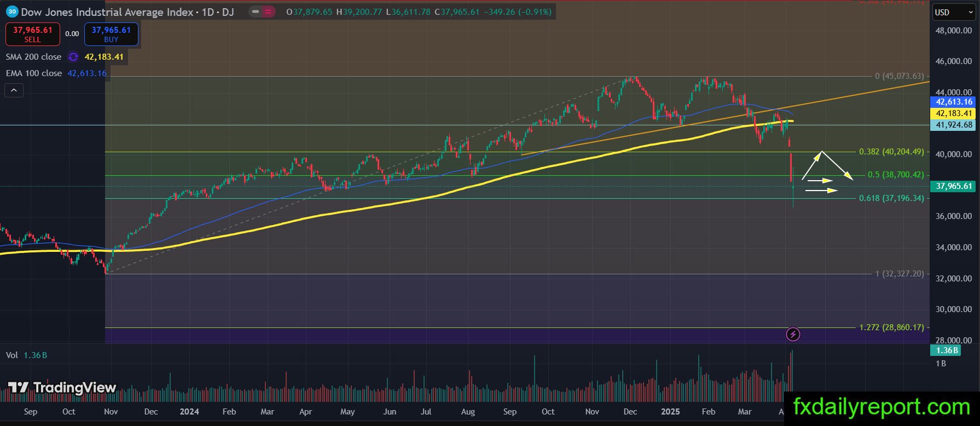Click the yellow 42,183.41 price scale label
The height and width of the screenshot is (426, 980).
(x=954, y=113)
